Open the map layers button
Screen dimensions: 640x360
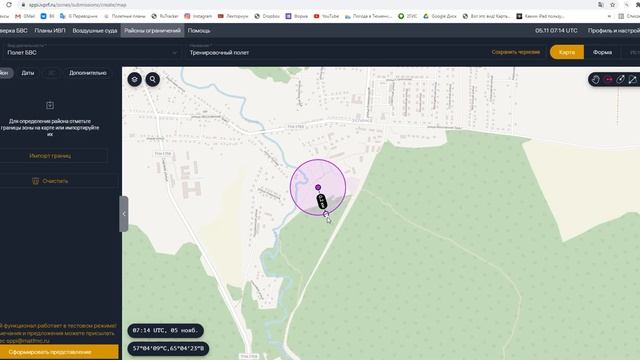click(135, 79)
